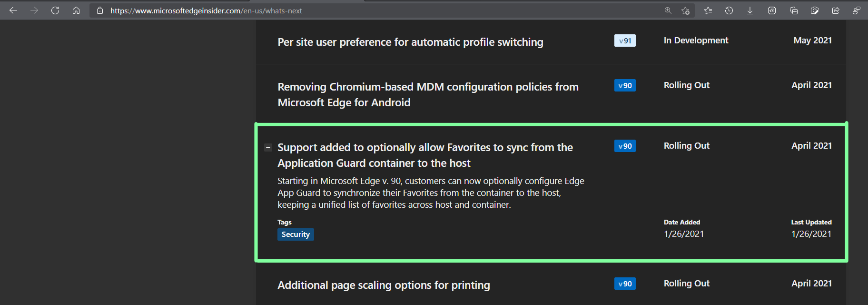Select 'May 2021' release date
The width and height of the screenshot is (868, 305).
pos(813,41)
